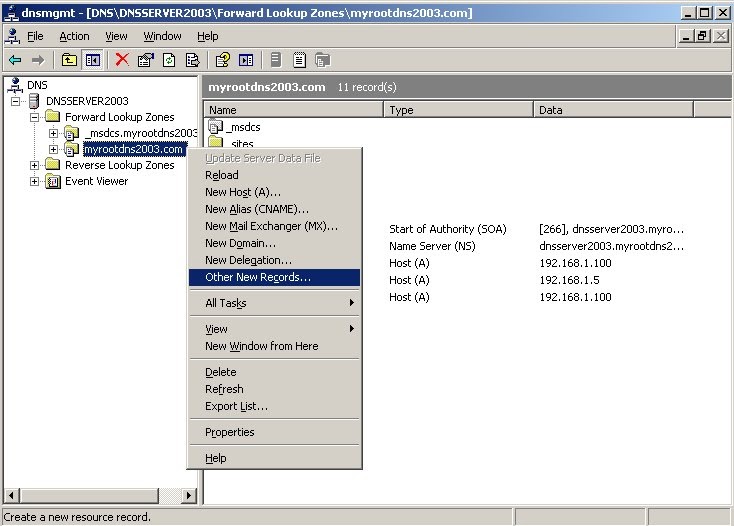Open the All Tasks submenu
This screenshot has height=526, width=734.
[226, 303]
